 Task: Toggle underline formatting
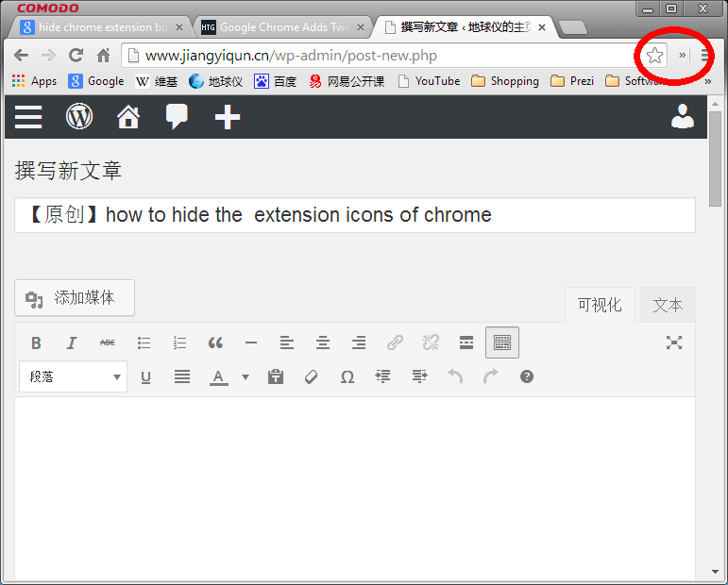[145, 376]
